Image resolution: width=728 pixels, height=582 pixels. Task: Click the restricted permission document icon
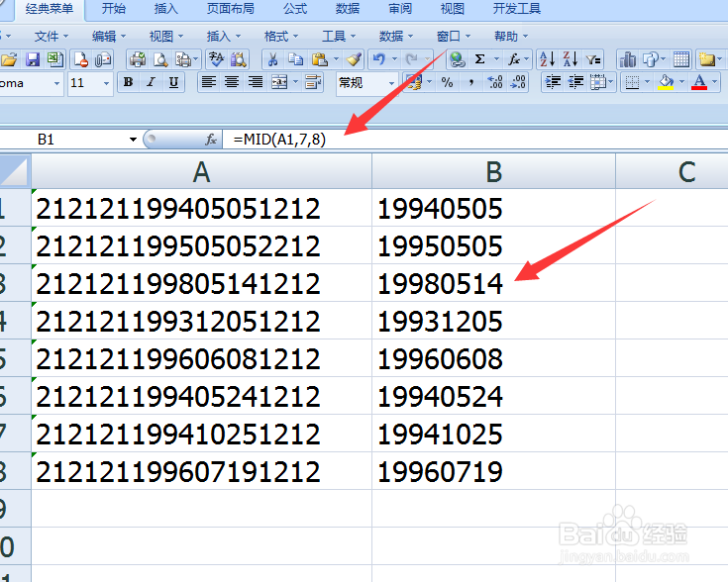click(x=81, y=59)
